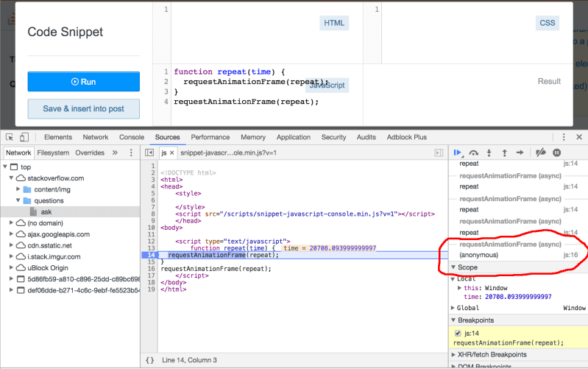Resume script execution in debugger

[x=458, y=152]
